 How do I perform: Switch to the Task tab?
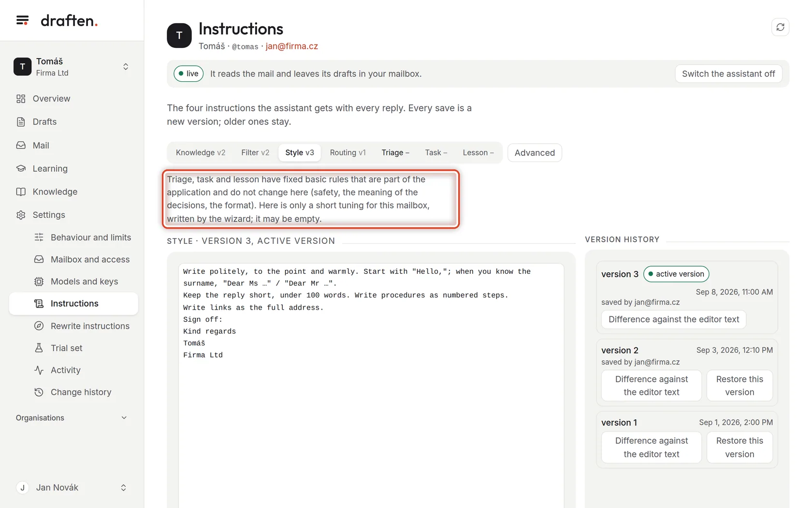point(436,152)
